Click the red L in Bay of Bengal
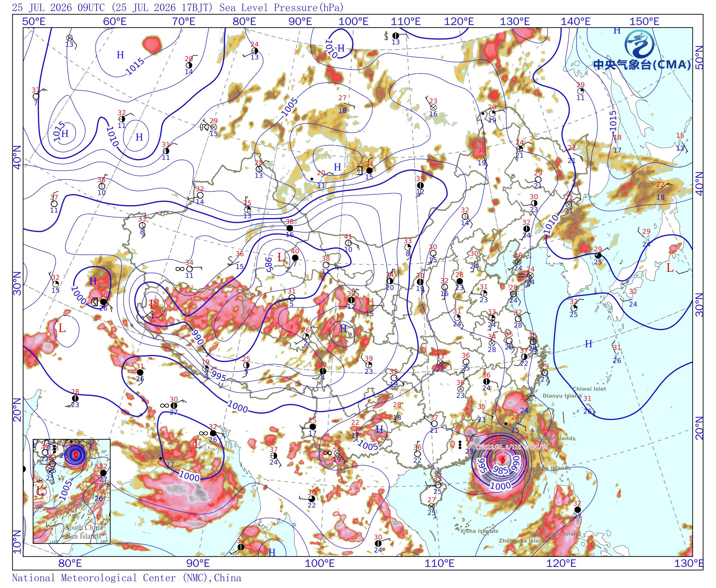Screen dimensions: 716x588 pyautogui.click(x=197, y=444)
